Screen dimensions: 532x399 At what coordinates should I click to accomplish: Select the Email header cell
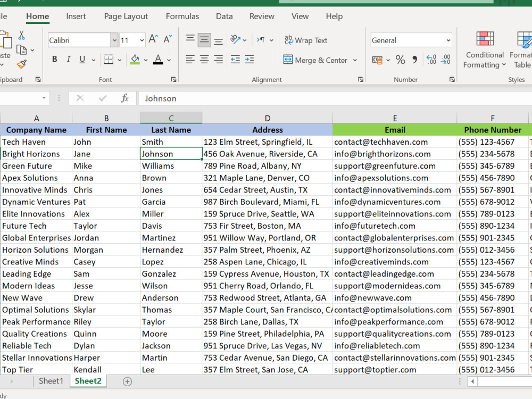click(x=395, y=130)
